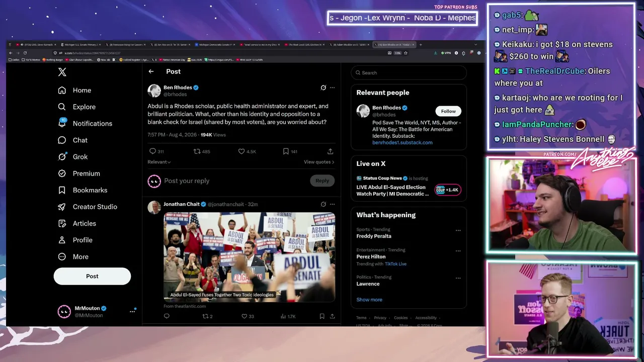Reply to Jonathan Chait's post via comment icon
This screenshot has width=644, height=362.
tap(167, 316)
